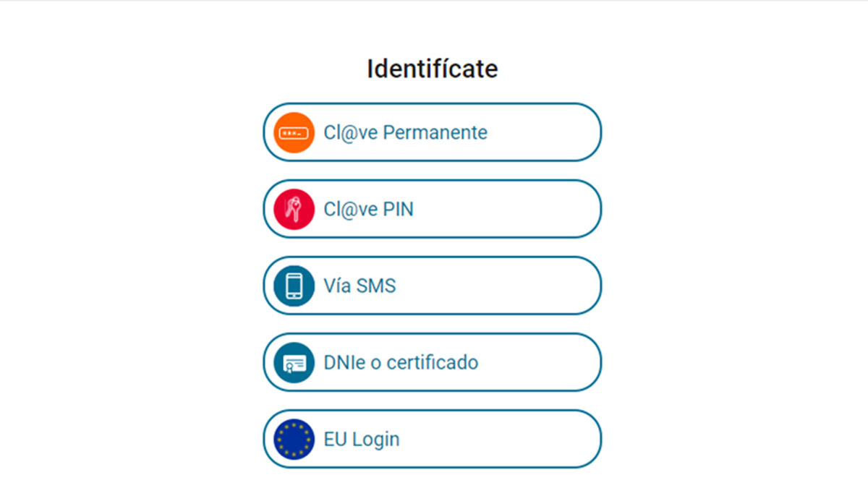Viewport: 868px width, 488px height.
Task: Click the Cl@ve Permanente label text
Action: click(x=405, y=132)
